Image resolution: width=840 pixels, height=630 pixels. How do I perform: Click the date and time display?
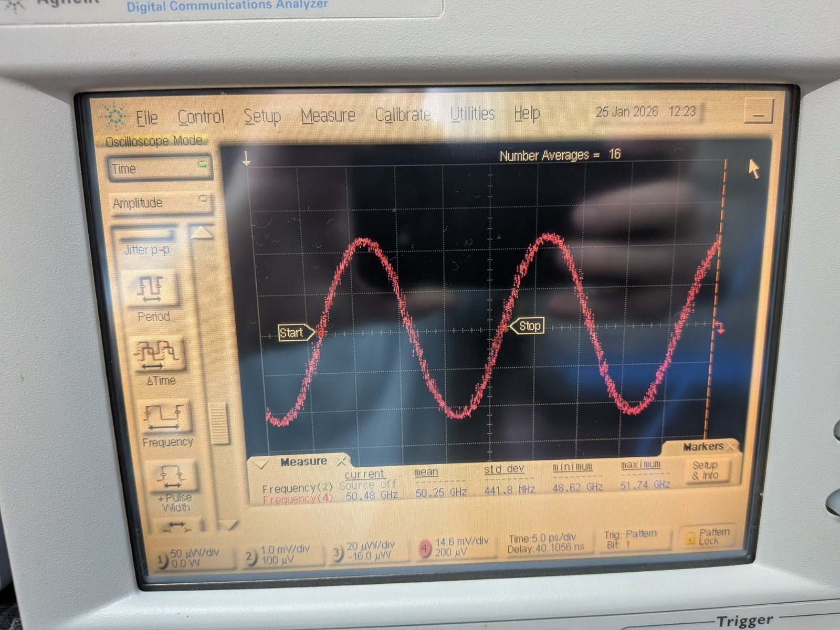[x=646, y=111]
